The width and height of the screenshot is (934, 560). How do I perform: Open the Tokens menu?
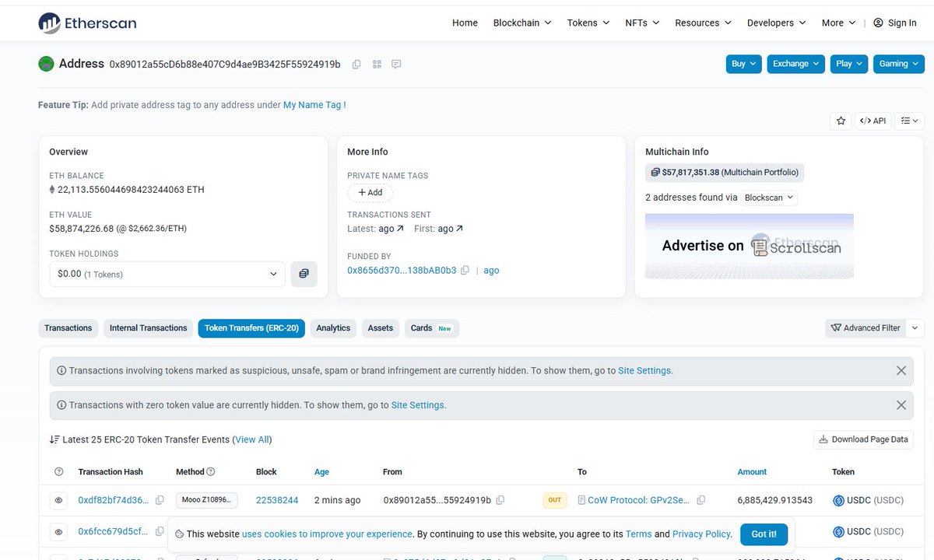[x=588, y=23]
